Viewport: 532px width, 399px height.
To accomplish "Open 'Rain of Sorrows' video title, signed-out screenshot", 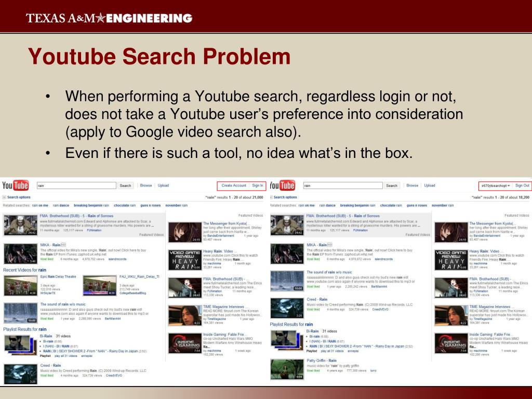I will pos(77,216).
